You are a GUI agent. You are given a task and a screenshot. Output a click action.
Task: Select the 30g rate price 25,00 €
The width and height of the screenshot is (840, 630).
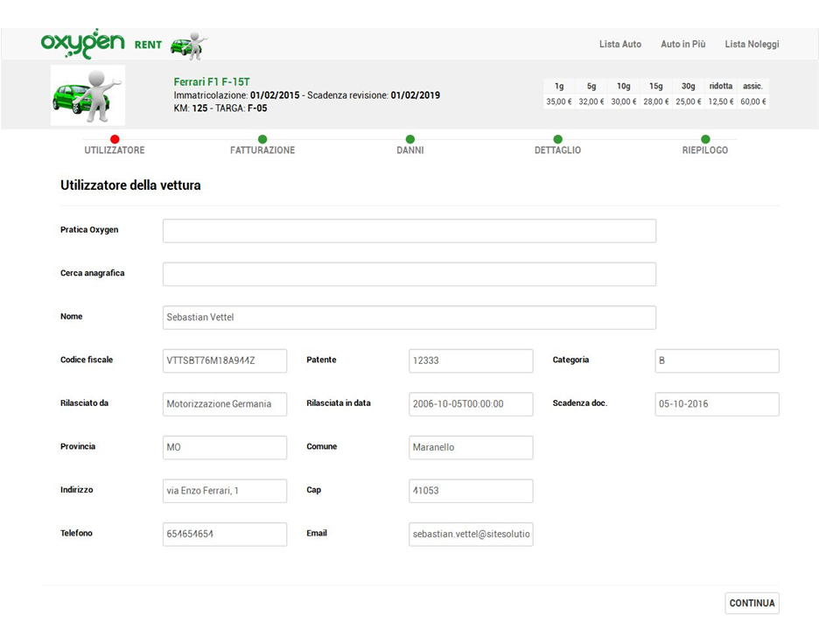point(689,101)
